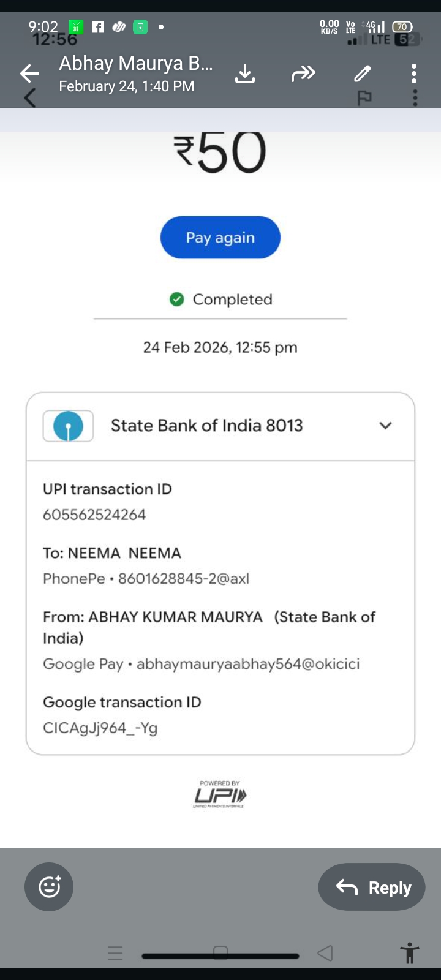Expand the State Bank of India chevron
Viewport: 441px width, 980px height.
(x=385, y=426)
